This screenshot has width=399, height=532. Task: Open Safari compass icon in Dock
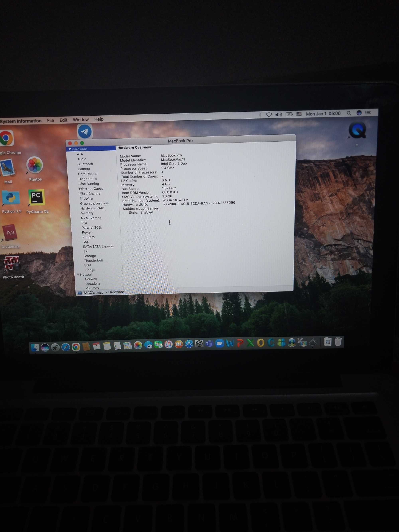65,347
